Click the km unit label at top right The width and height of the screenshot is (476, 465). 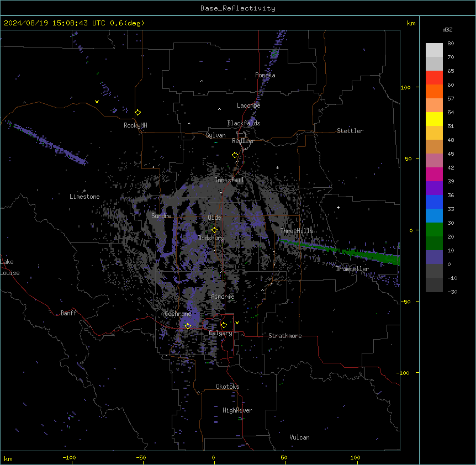point(411,23)
